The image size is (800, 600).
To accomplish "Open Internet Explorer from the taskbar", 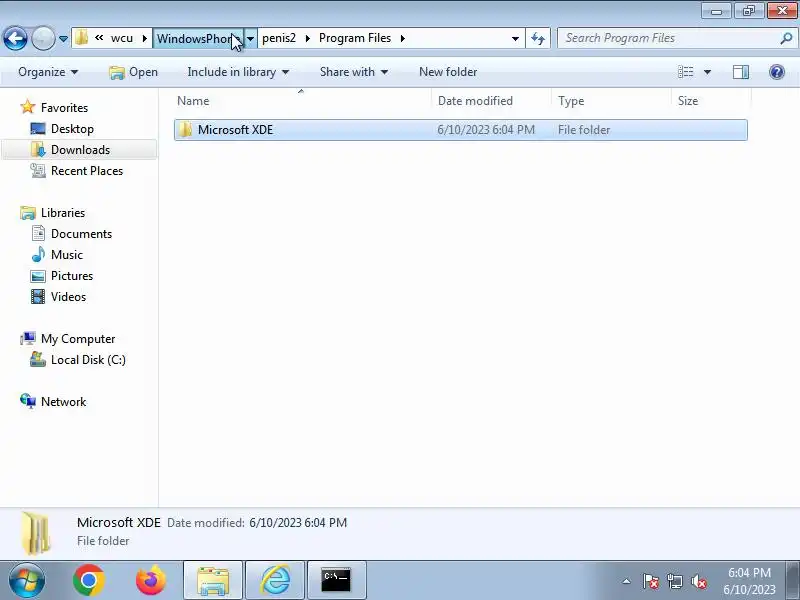I will [x=276, y=581].
